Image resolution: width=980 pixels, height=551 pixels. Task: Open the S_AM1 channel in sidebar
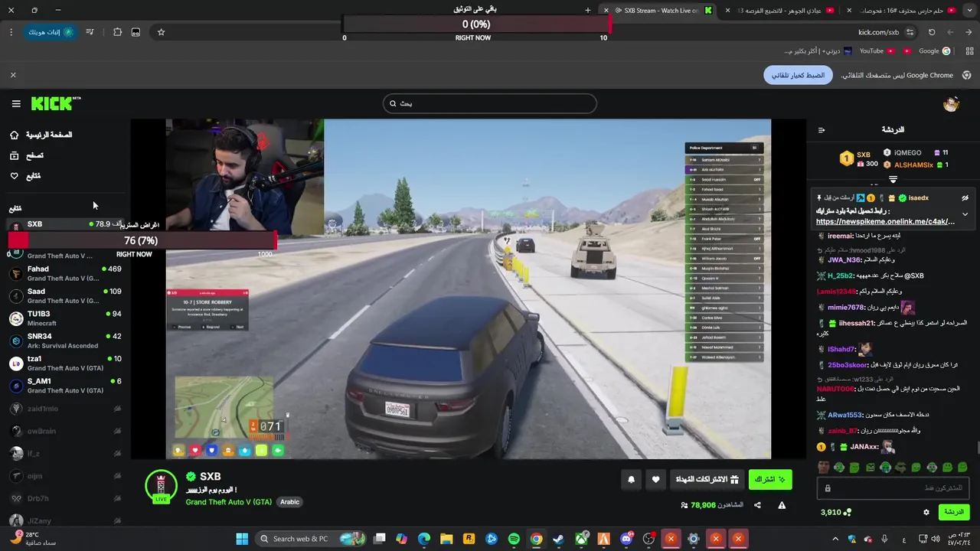[65, 385]
